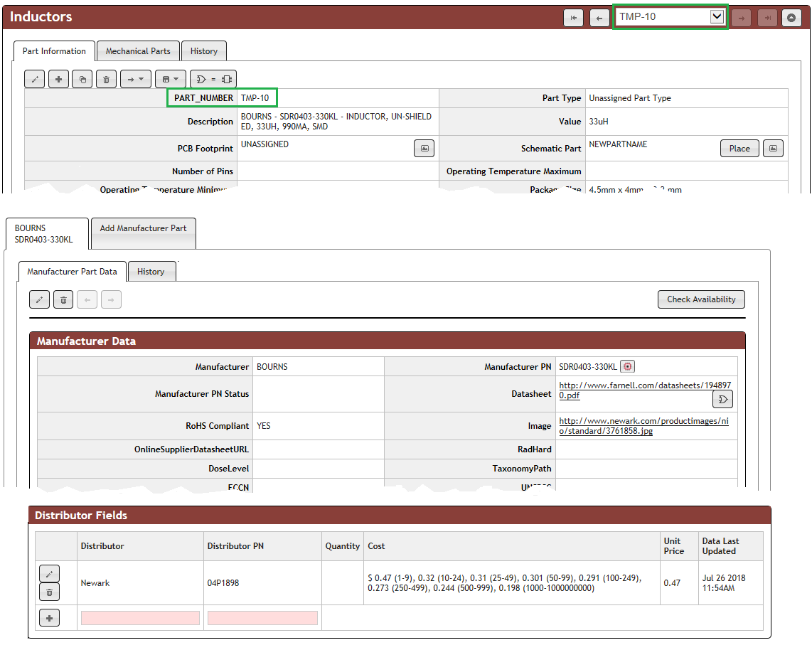Viewport: 812px width, 650px height.
Task: Expand the arrow dropdown in part toolbar
Action: coord(135,79)
